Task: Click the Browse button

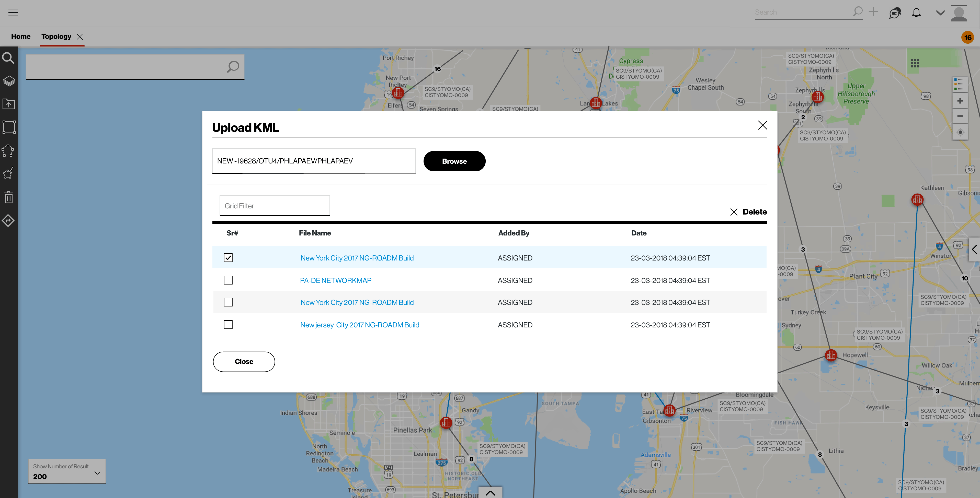Action: pyautogui.click(x=454, y=161)
